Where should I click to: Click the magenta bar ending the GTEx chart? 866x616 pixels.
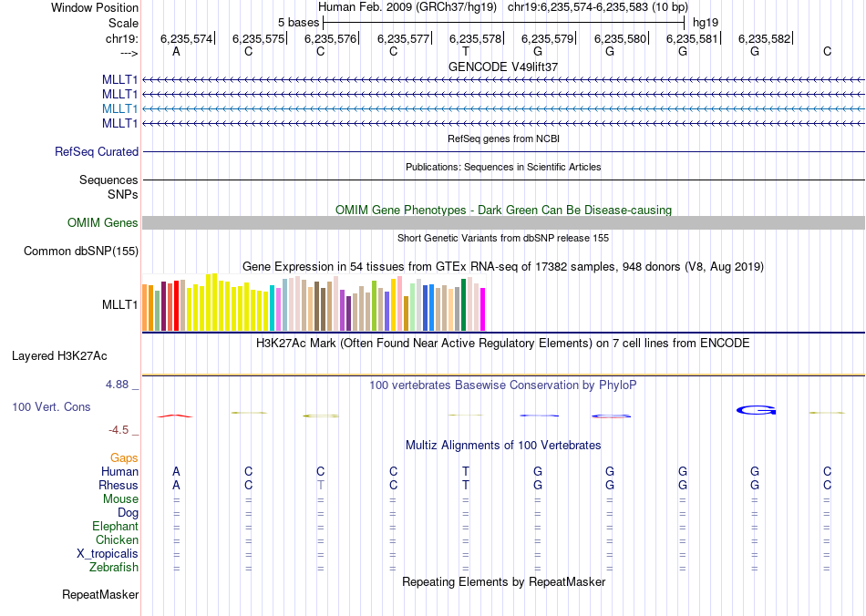point(483,309)
